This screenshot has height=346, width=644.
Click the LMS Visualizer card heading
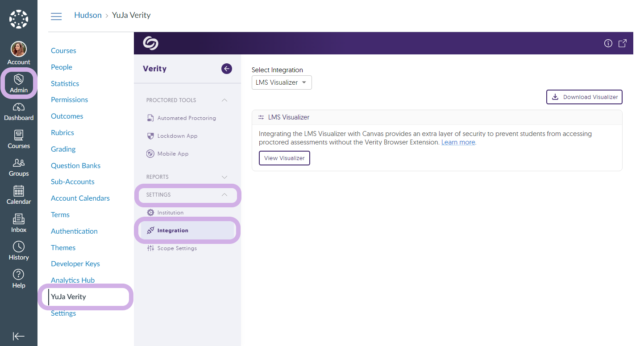pyautogui.click(x=289, y=117)
